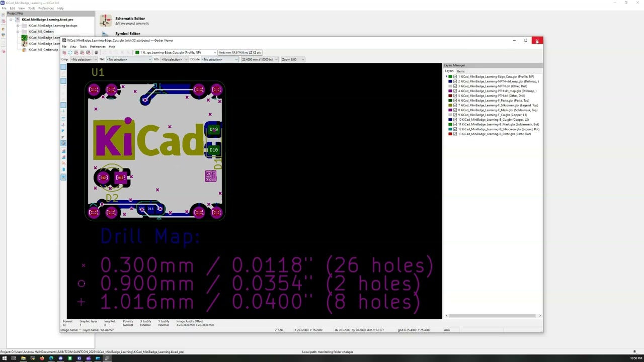The image size is (644, 362).
Task: Click the Reload All Layers icon
Action: (70, 52)
